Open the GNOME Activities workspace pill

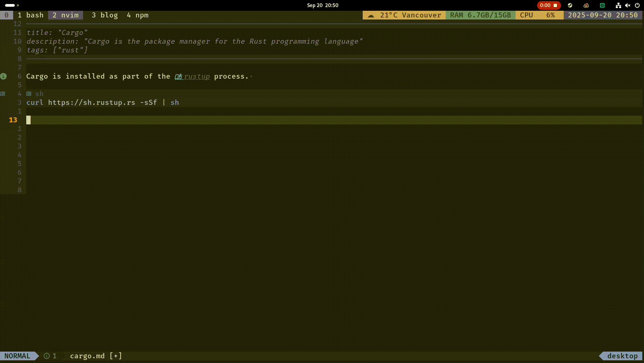pos(12,5)
